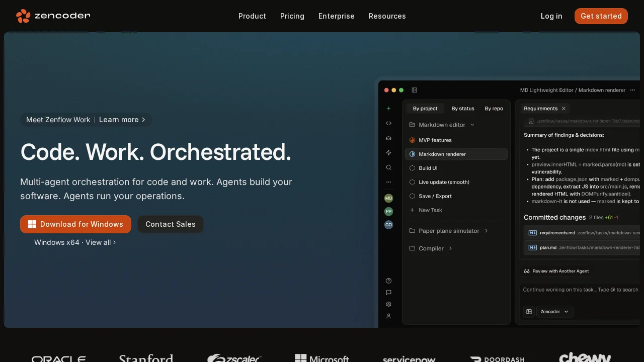The width and height of the screenshot is (644, 362).
Task: Click the MVP features progress ring
Action: coord(412,140)
